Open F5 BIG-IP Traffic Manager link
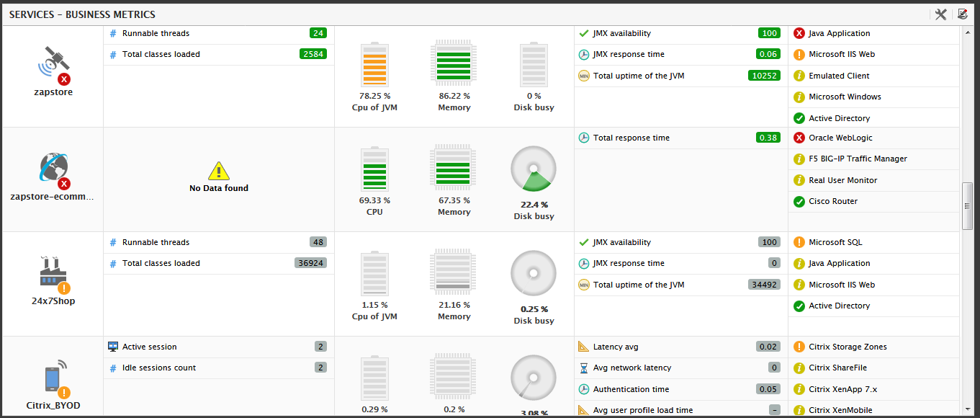 pyautogui.click(x=858, y=159)
